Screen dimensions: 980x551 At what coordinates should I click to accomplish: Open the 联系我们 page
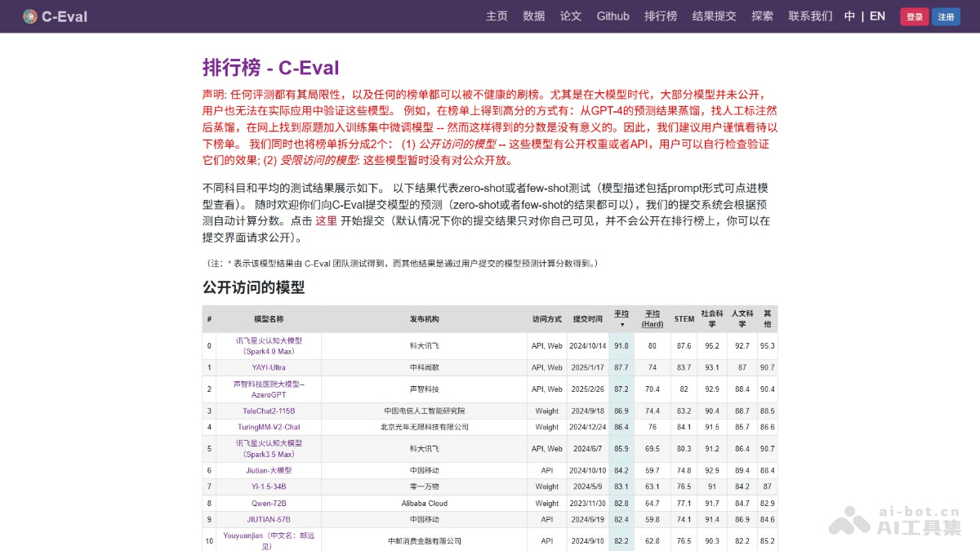pos(809,16)
